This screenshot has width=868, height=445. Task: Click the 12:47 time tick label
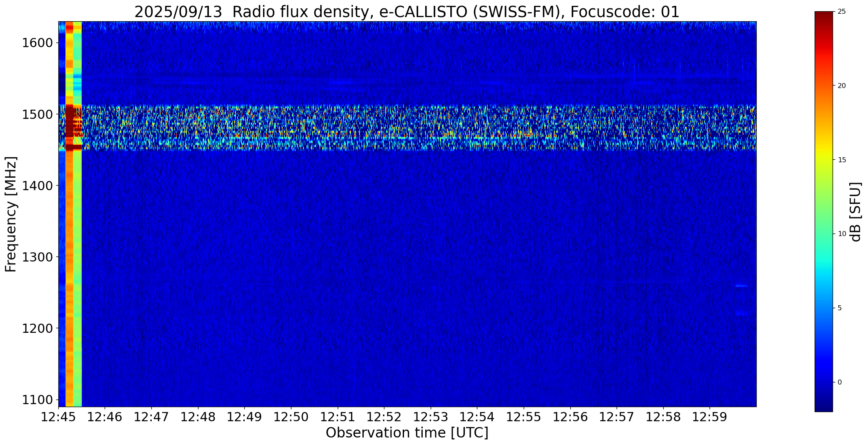[x=151, y=417]
